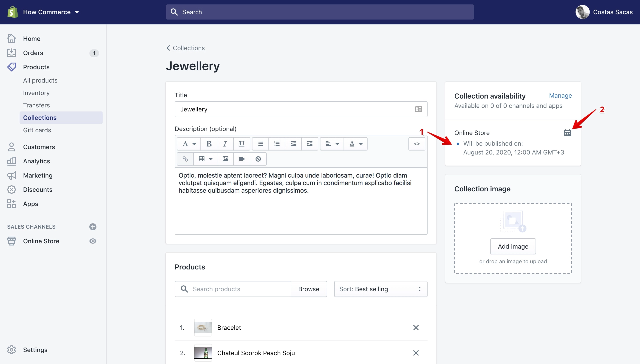640x364 pixels.
Task: Open the Sort: Best selling dropdown
Action: 380,289
